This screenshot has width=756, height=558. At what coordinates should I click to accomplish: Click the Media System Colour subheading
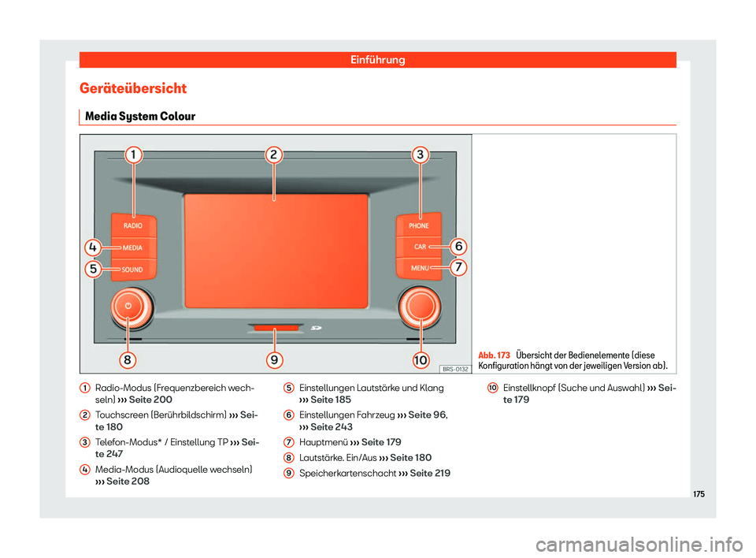click(x=140, y=117)
